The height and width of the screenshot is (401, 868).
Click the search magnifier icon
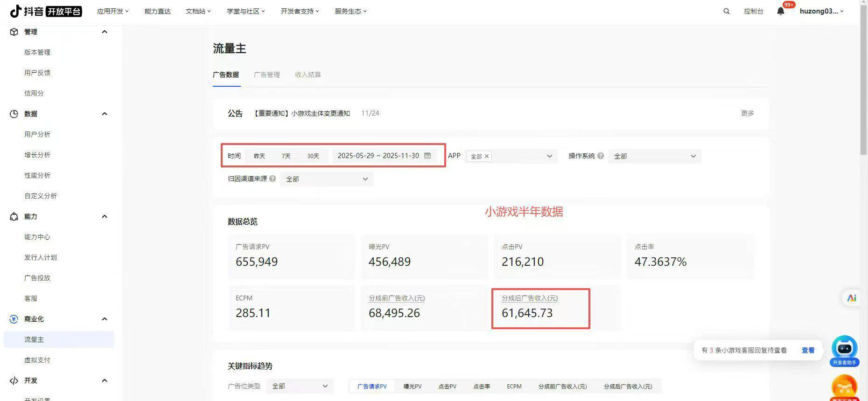(x=726, y=11)
